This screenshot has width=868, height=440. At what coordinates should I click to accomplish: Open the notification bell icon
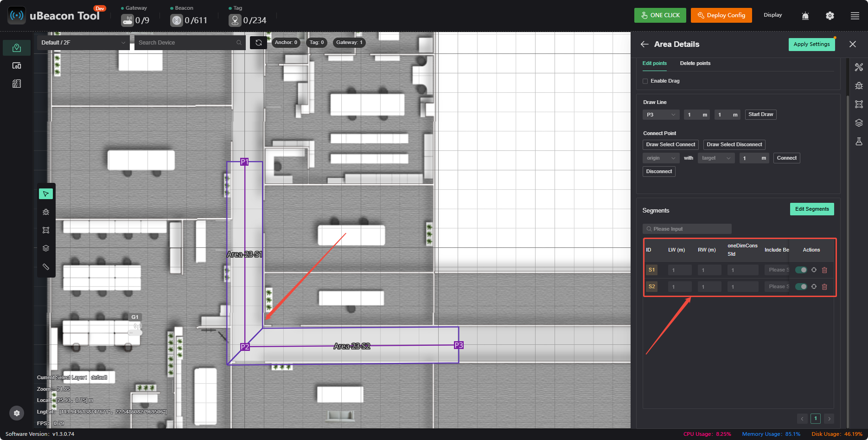click(x=805, y=16)
